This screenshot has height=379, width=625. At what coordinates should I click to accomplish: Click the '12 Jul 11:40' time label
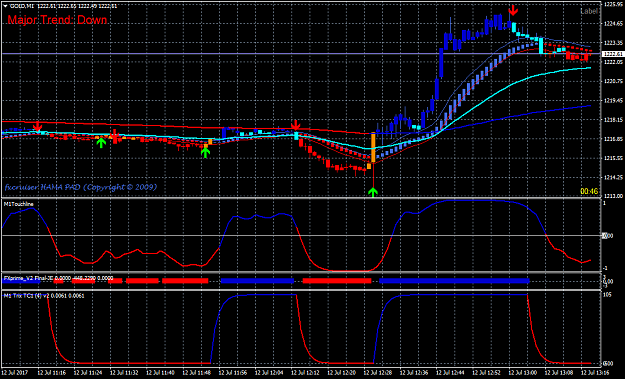tap(160, 373)
